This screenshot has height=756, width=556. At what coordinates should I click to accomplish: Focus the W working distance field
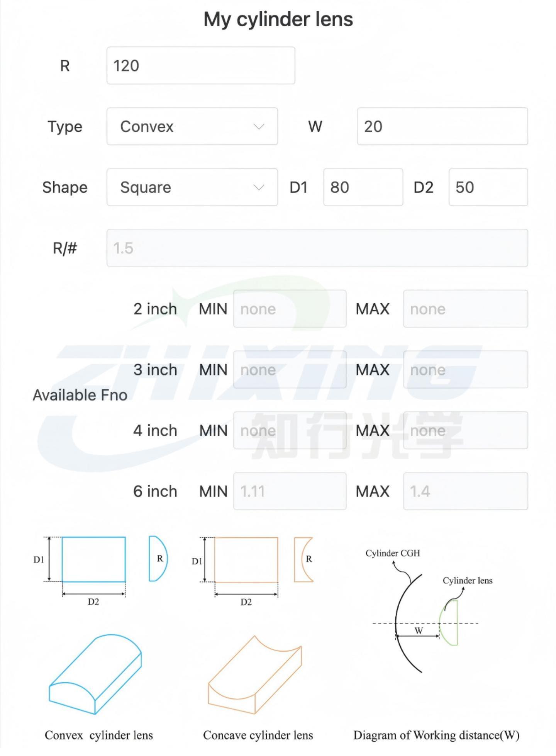click(x=442, y=126)
